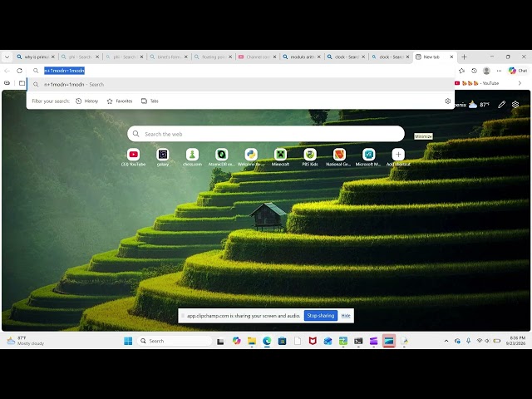Open the browser three-dot settings menu
This screenshot has width=532, height=399.
(499, 71)
